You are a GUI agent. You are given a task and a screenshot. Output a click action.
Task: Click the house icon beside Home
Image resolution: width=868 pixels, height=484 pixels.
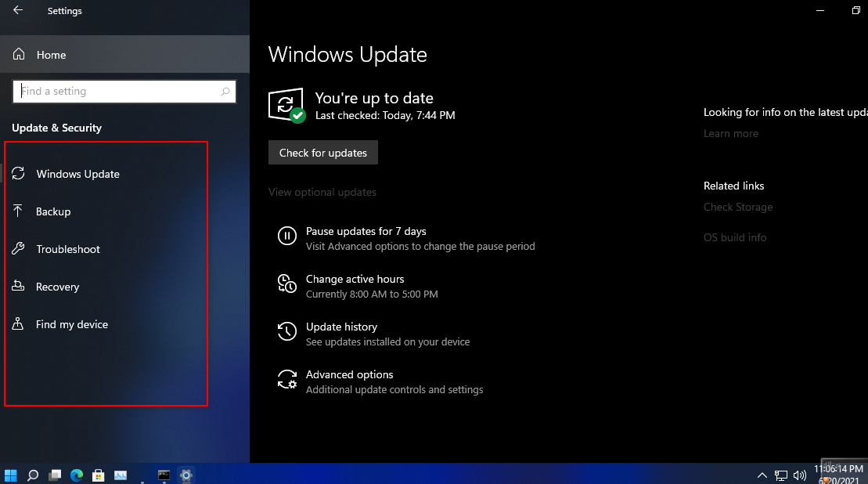coord(19,54)
